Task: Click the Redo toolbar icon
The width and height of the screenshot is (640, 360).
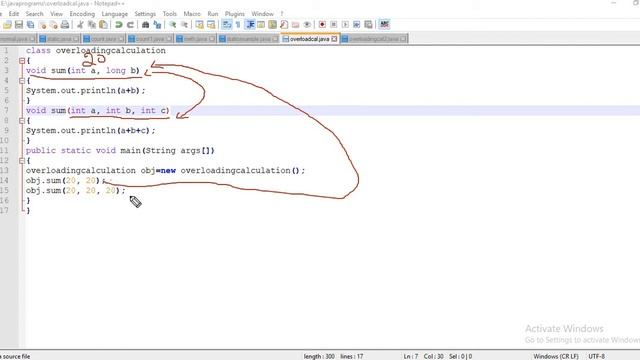Action: 130,24
